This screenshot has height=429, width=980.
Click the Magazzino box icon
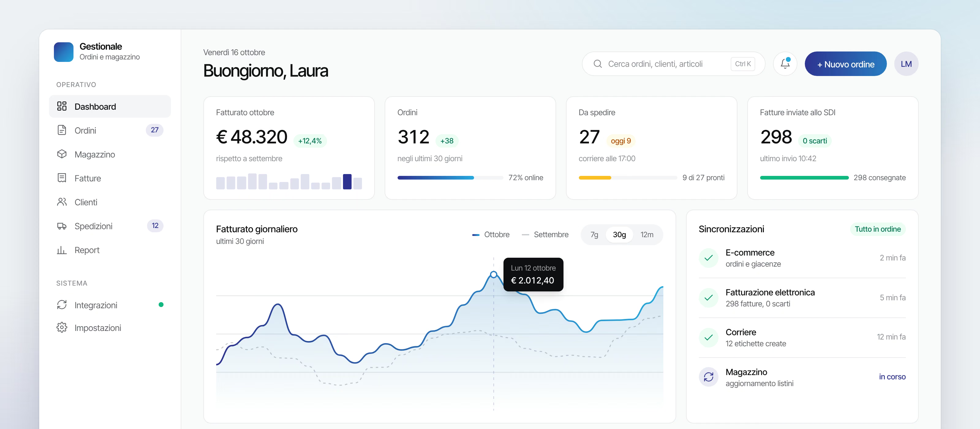[62, 154]
